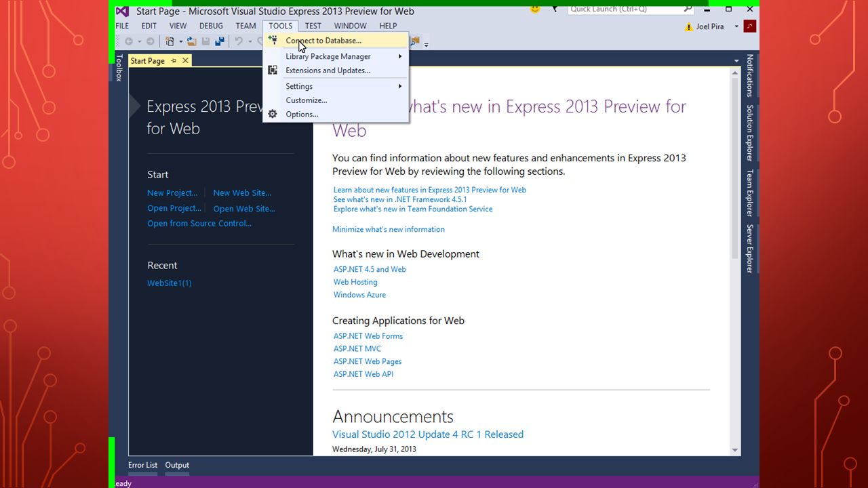The width and height of the screenshot is (868, 488).
Task: Open the Server Explorer side tab
Action: [750, 248]
